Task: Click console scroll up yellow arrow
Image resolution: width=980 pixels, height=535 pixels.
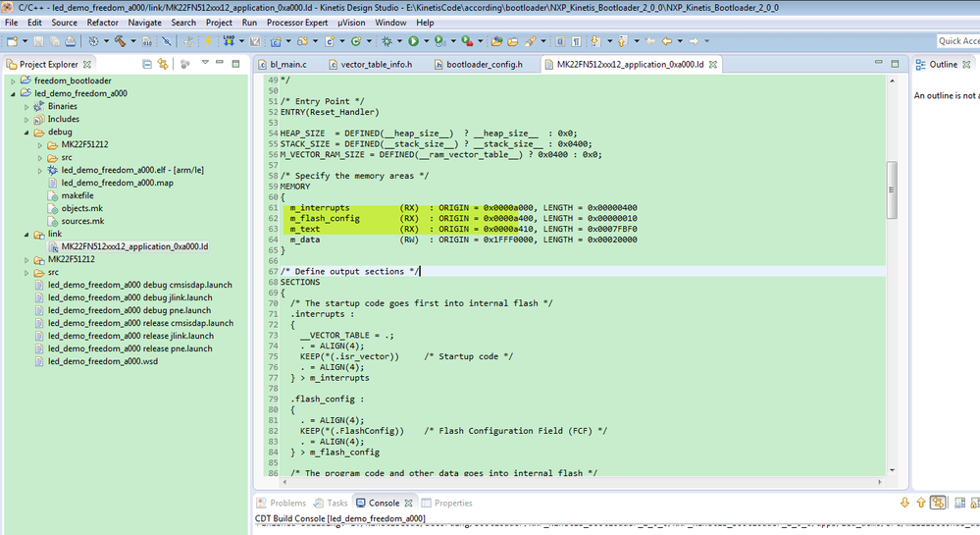Action: click(920, 503)
